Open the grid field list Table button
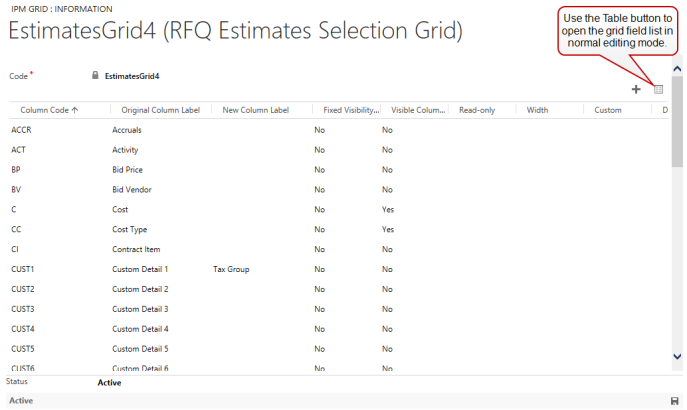This screenshot has width=687, height=410. (658, 89)
